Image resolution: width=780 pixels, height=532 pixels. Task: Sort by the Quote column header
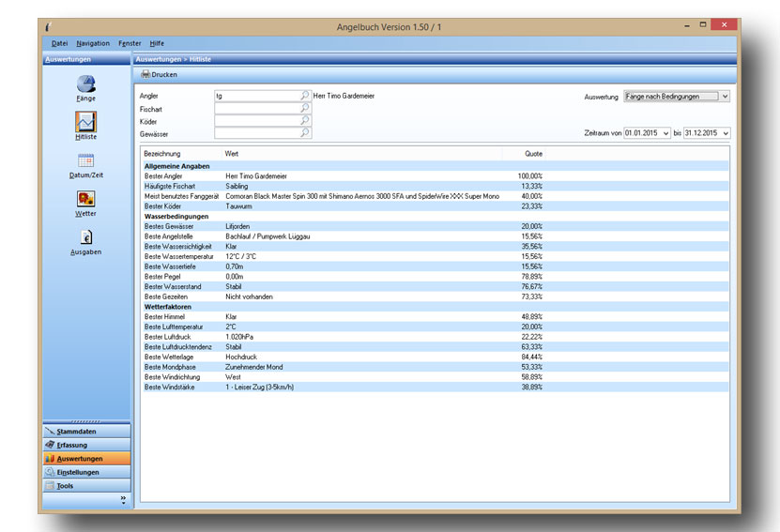pos(533,154)
